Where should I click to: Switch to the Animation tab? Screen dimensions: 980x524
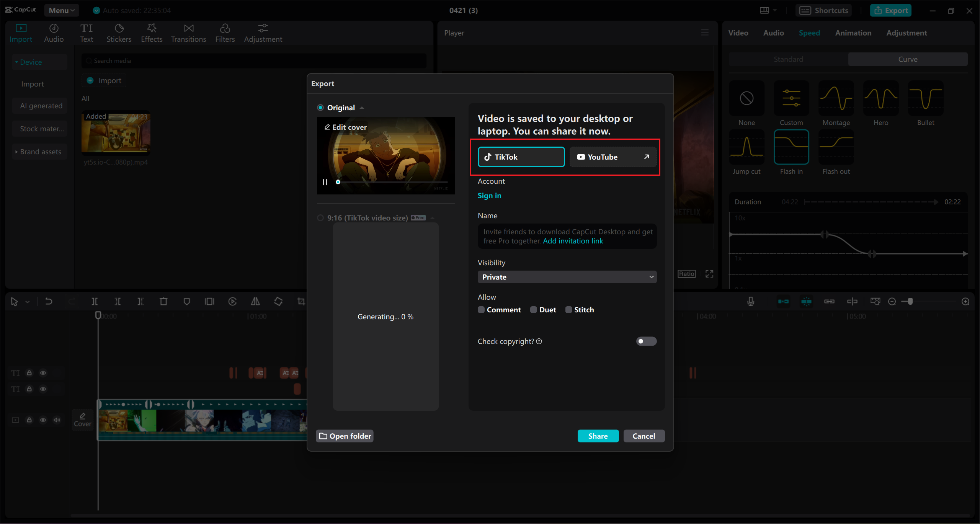pos(853,33)
